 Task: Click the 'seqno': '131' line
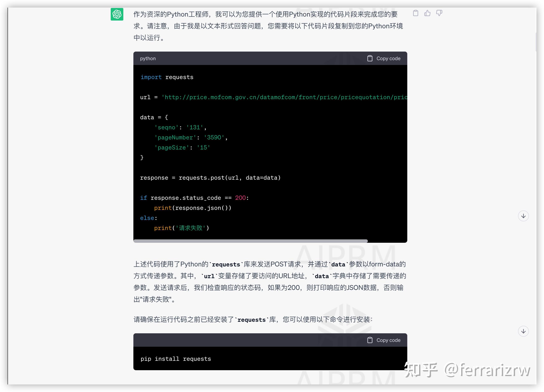[x=180, y=127]
